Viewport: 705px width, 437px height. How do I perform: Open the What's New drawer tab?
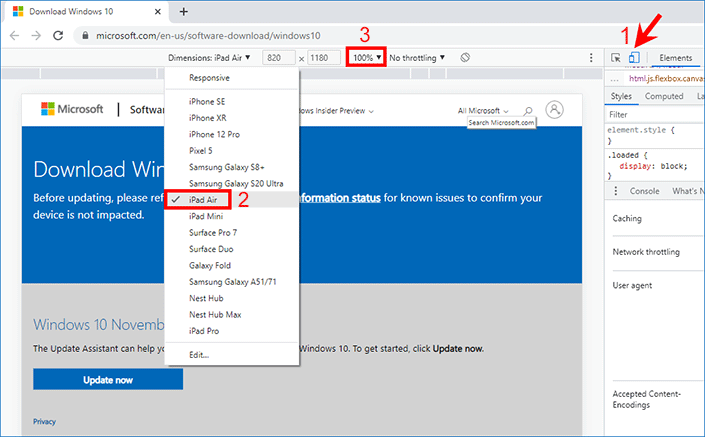coord(688,191)
